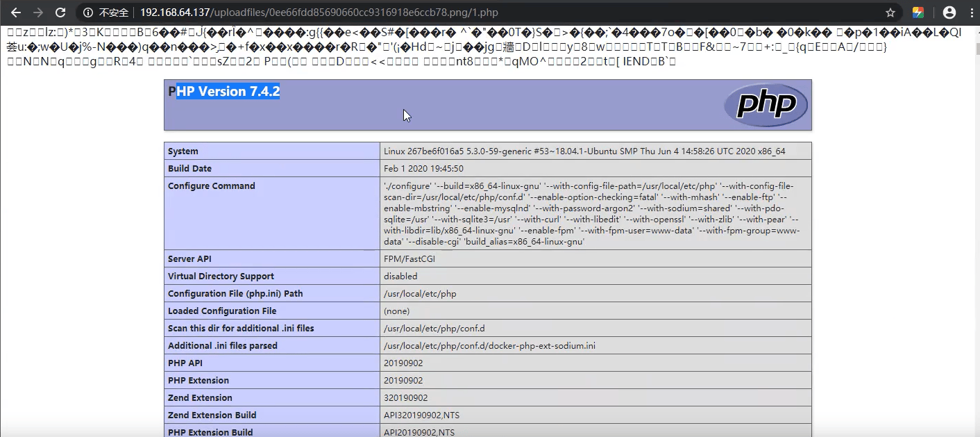Click the Linux 267be6f016a5 system value

[x=584, y=151]
